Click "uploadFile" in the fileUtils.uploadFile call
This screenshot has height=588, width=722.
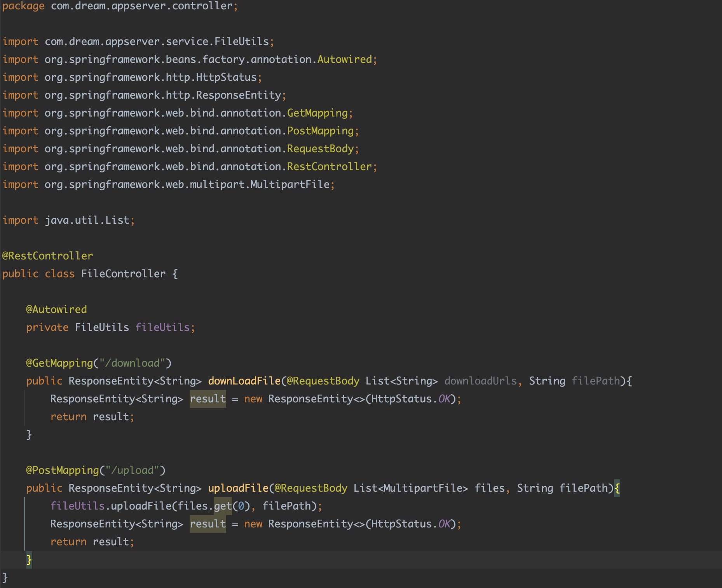pyautogui.click(x=141, y=506)
